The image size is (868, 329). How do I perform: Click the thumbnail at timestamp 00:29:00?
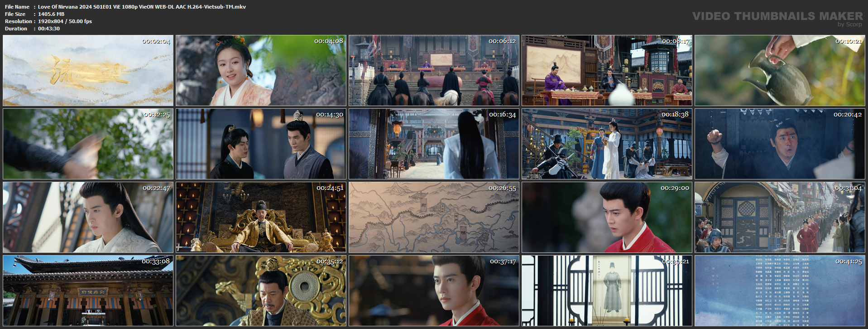coord(607,218)
